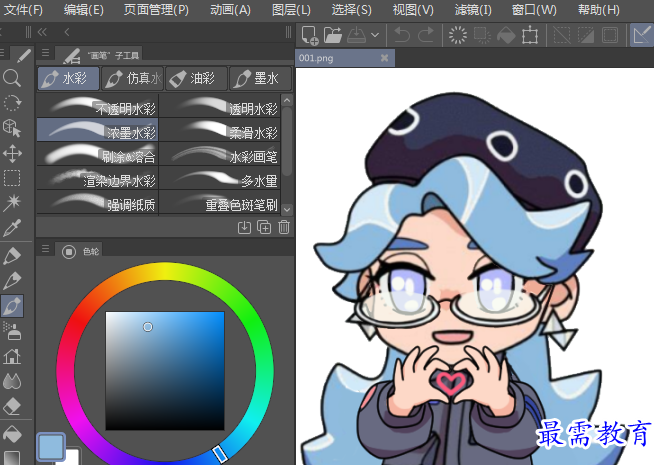Click the blue hue handle on color ring
Image resolution: width=660 pixels, height=465 pixels.
(x=219, y=454)
